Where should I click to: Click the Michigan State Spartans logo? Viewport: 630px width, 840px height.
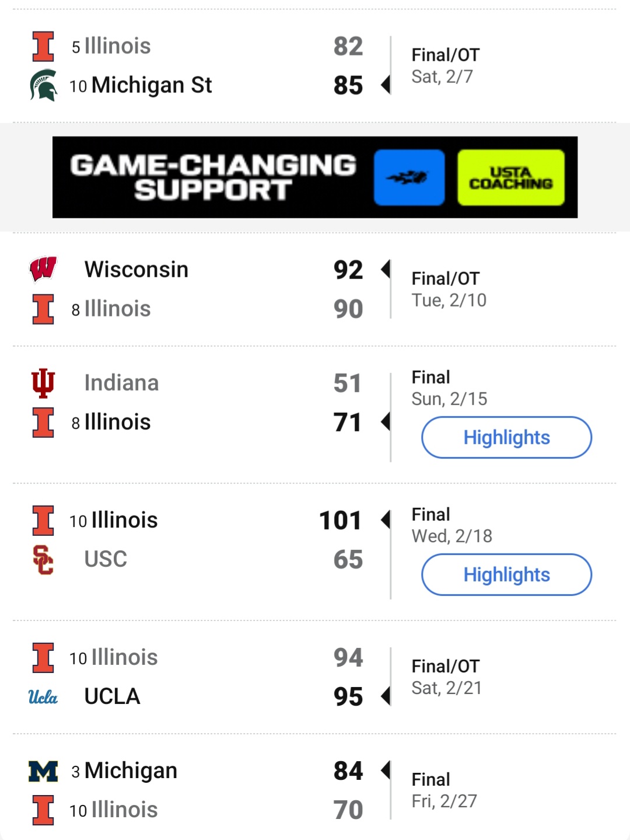(x=43, y=85)
